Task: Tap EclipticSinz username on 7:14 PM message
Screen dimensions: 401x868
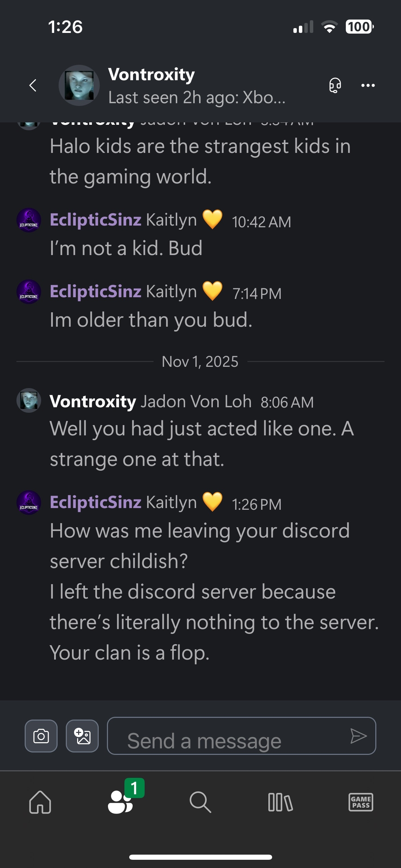Action: click(x=96, y=291)
